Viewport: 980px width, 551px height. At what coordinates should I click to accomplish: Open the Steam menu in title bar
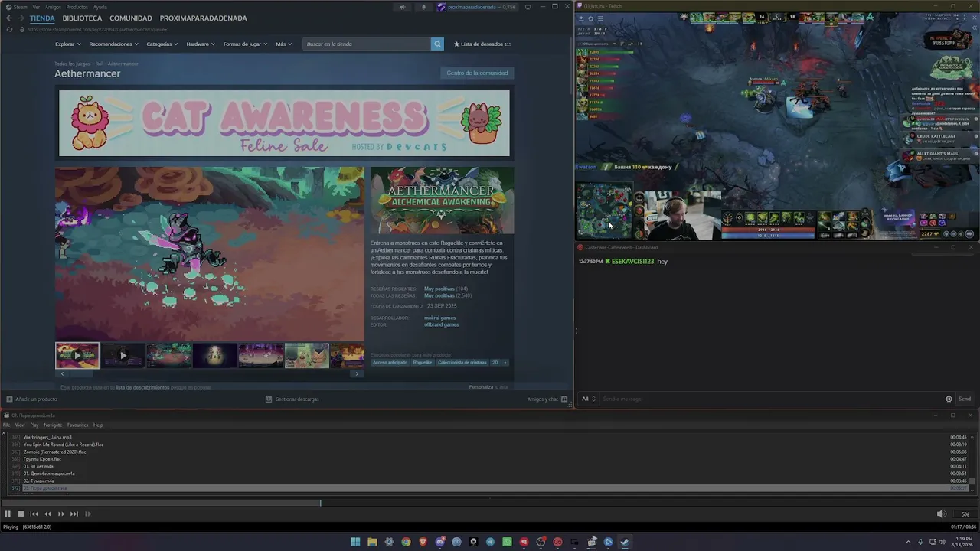click(20, 7)
